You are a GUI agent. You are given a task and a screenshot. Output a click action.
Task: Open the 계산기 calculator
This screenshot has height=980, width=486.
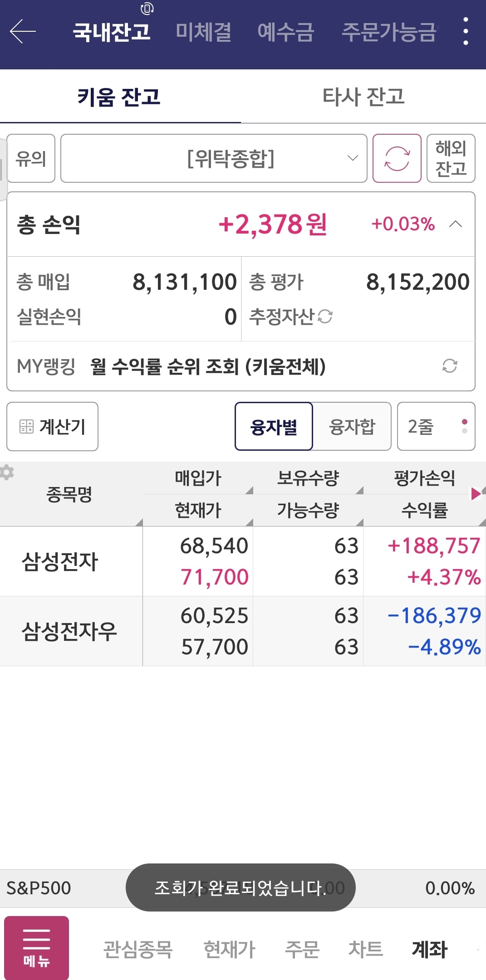[52, 426]
